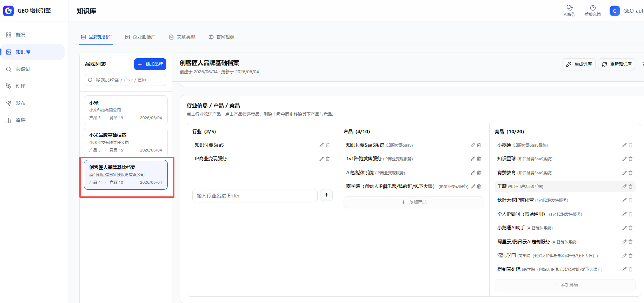
Task: Delete the 秋叶大叔IP孵化营 competitor
Action: (631, 200)
